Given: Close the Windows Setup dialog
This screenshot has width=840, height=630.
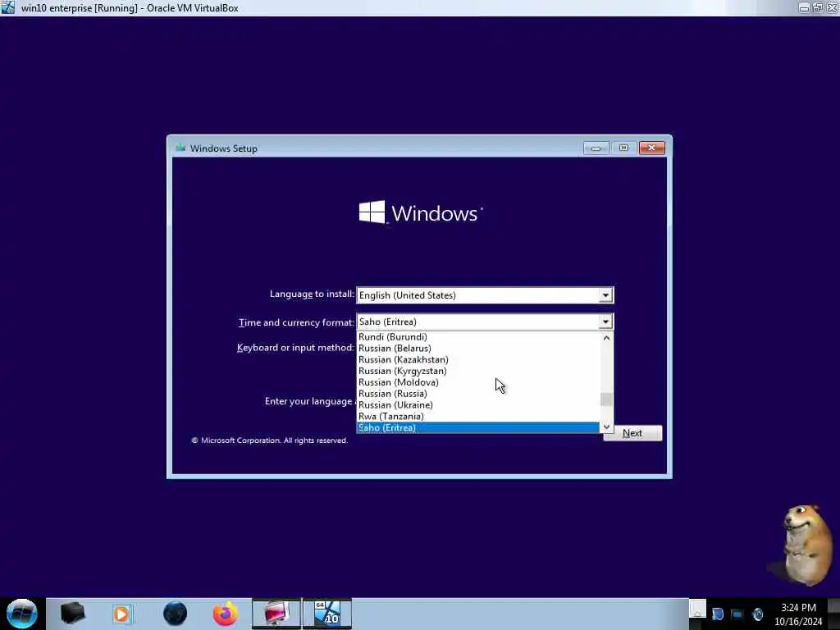Looking at the screenshot, I should click(x=652, y=148).
